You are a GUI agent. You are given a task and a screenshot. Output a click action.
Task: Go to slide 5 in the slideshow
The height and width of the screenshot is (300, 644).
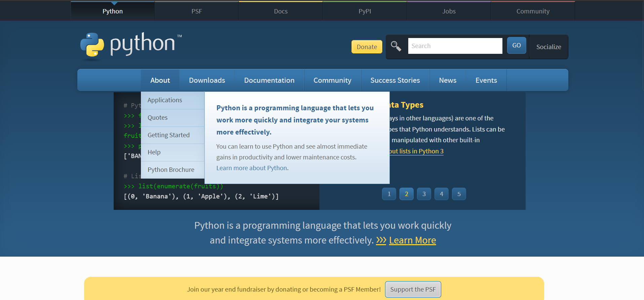459,194
